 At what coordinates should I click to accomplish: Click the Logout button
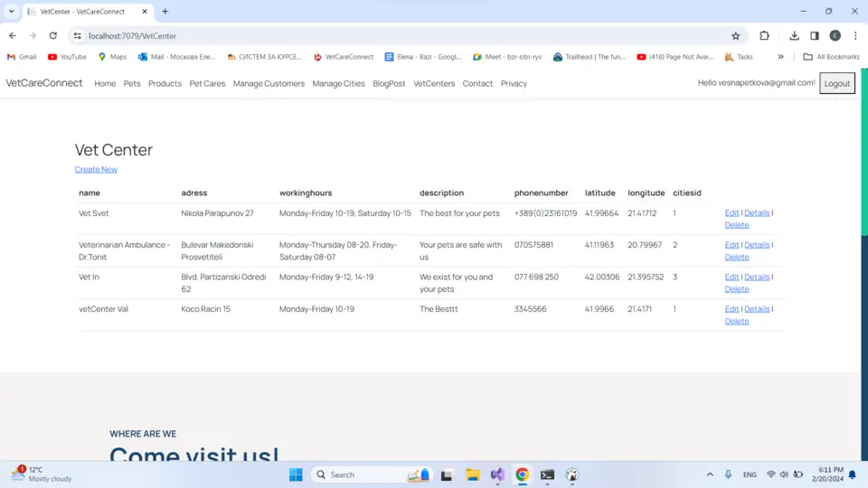coord(836,83)
